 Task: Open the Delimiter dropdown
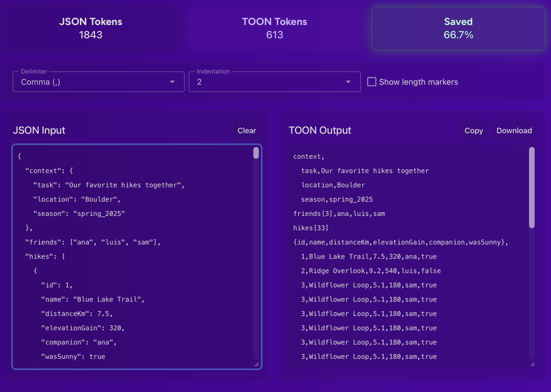pyautogui.click(x=98, y=82)
